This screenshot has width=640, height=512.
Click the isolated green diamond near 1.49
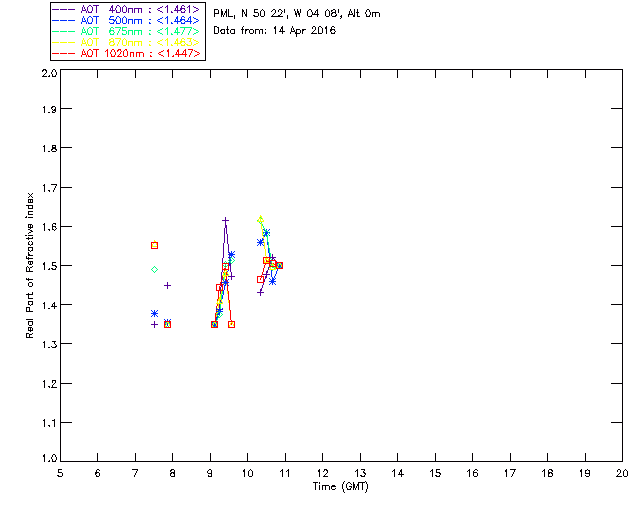[154, 269]
